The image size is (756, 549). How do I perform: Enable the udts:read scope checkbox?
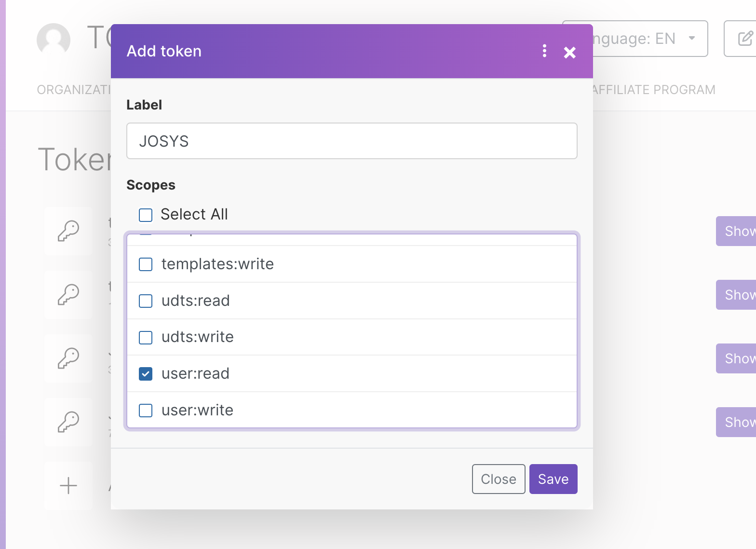pyautogui.click(x=146, y=301)
